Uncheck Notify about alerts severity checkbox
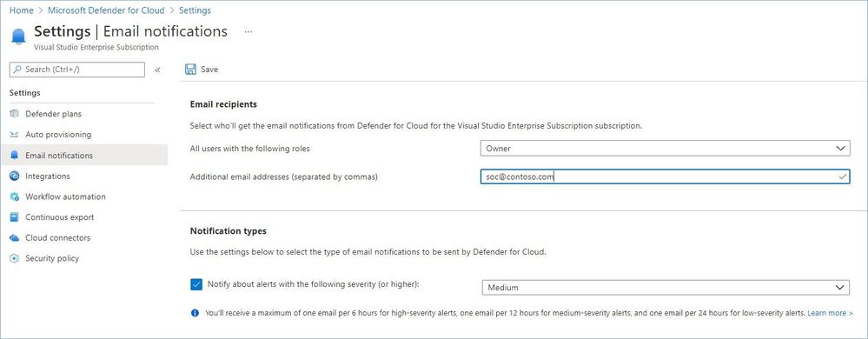This screenshot has height=339, width=868. point(196,284)
